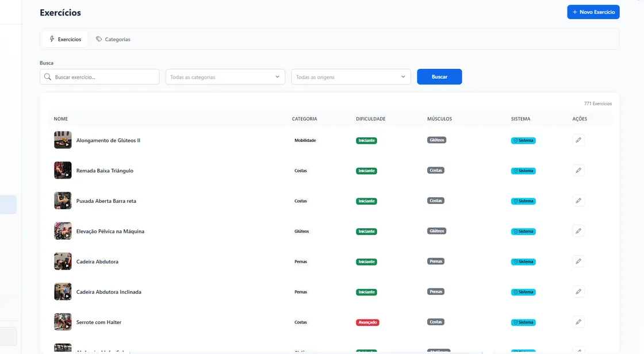Open the Cadeira Abdutora Inclinada video thumbnail
Screen dimensions: 644x354
pyautogui.click(x=63, y=292)
